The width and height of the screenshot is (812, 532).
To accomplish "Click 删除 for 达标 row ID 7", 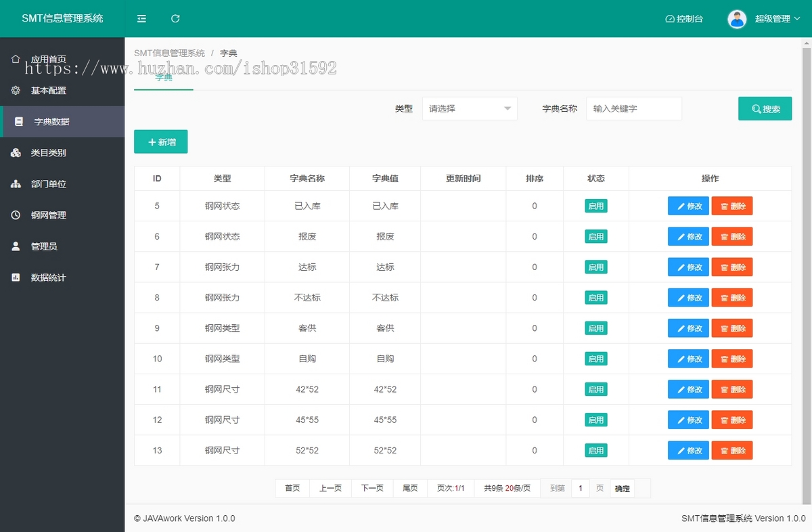I will point(732,267).
